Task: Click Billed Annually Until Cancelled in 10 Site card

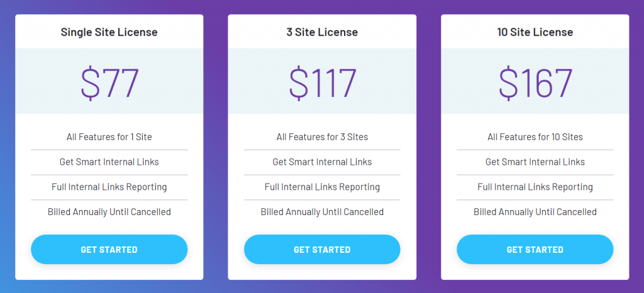Action: (x=535, y=213)
